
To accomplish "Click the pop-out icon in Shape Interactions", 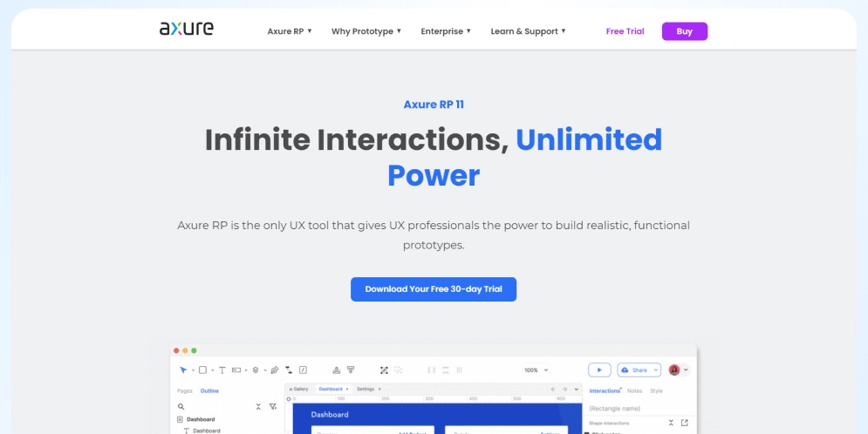I will 685,423.
